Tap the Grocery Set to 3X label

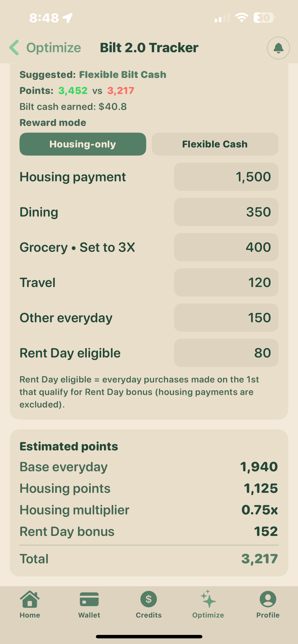click(77, 247)
